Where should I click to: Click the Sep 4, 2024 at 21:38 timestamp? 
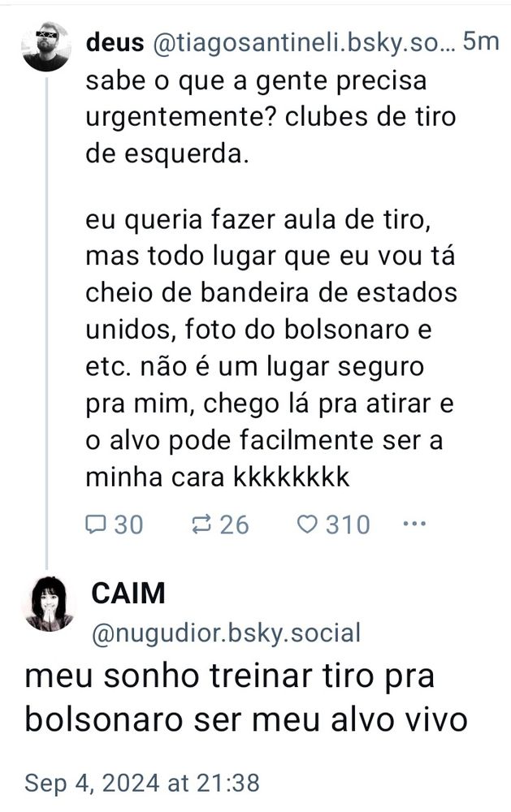142,783
